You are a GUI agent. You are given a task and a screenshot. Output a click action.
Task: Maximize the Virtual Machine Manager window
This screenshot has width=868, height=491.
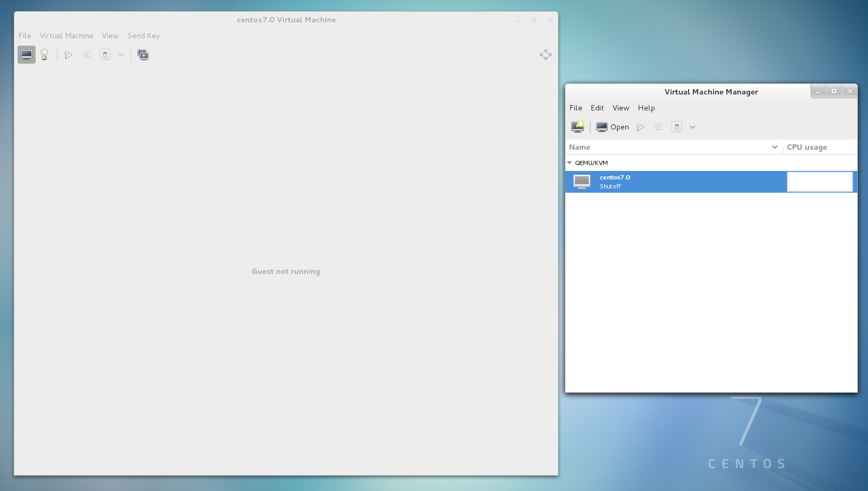coord(834,91)
